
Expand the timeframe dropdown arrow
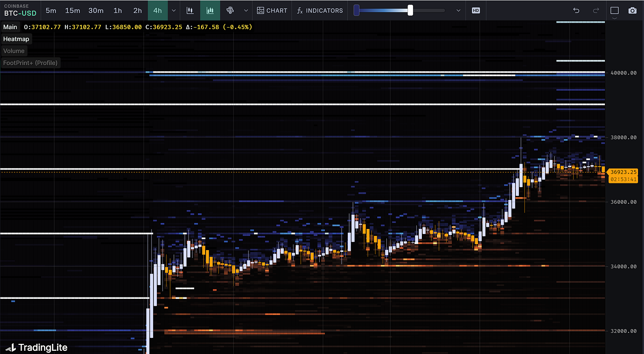tap(173, 10)
